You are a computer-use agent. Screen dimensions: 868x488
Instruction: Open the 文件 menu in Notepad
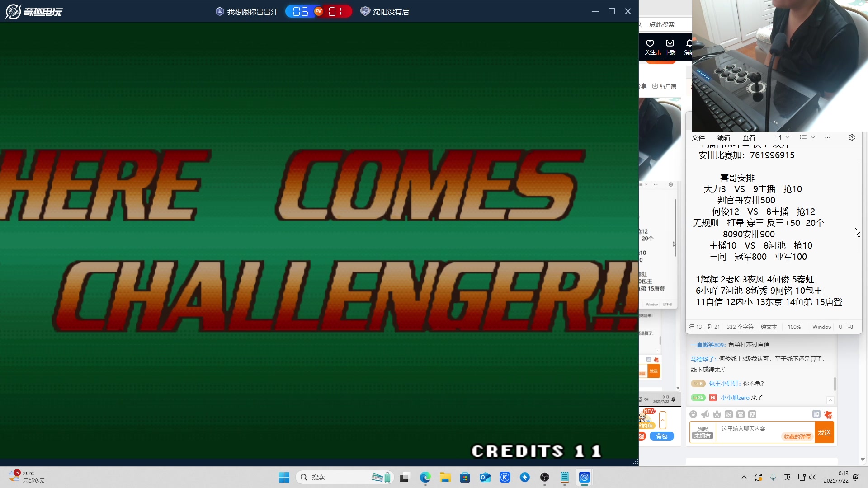[x=698, y=137]
